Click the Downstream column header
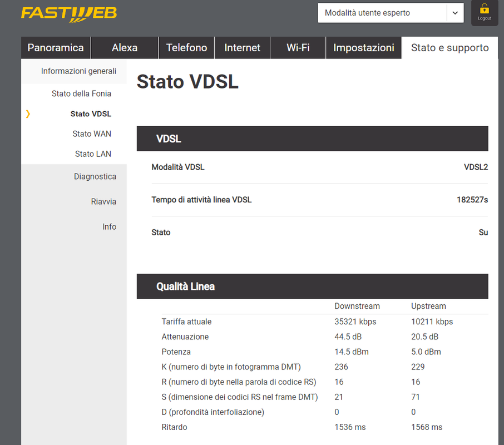This screenshot has height=445, width=504. (357, 306)
